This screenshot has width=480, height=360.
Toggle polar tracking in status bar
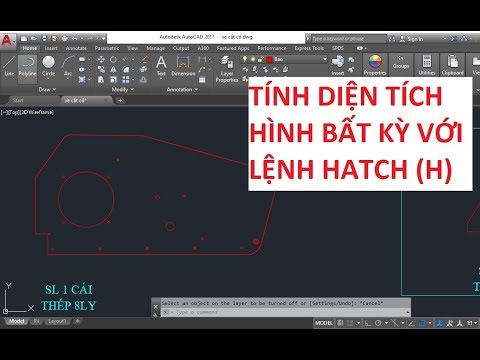[378, 323]
